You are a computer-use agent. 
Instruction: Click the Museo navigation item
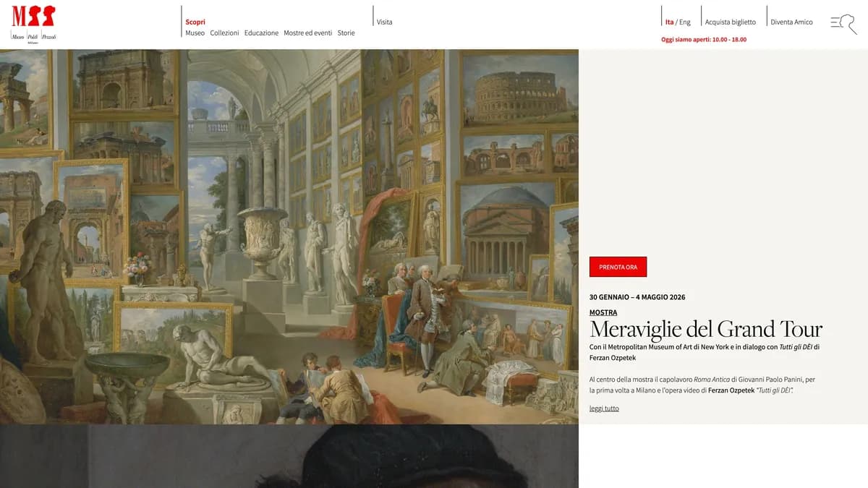tap(193, 33)
